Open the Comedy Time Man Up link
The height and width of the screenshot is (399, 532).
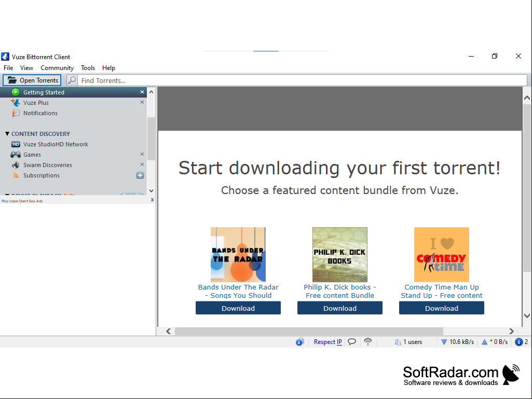pos(442,291)
